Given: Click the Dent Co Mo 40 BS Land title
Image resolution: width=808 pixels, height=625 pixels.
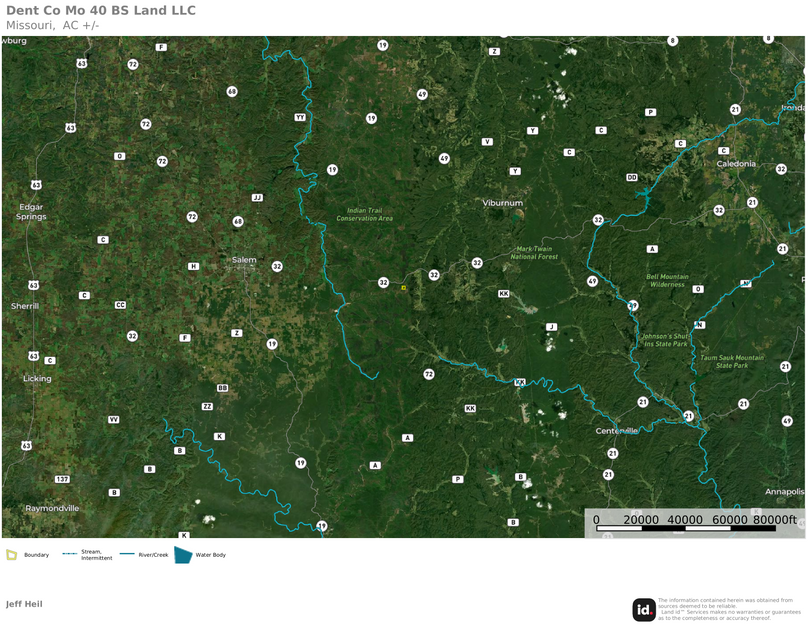Looking at the screenshot, I should pyautogui.click(x=100, y=11).
